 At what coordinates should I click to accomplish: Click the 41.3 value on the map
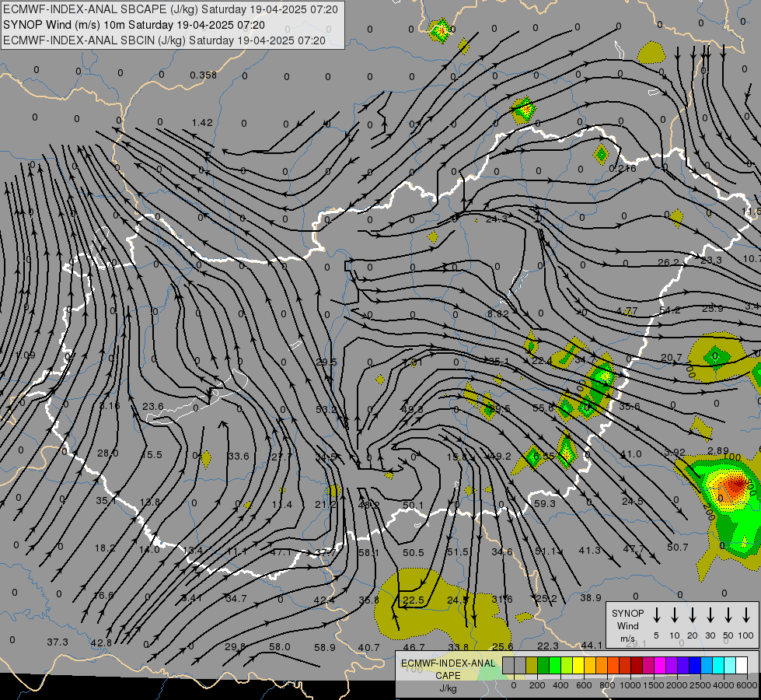(x=590, y=550)
